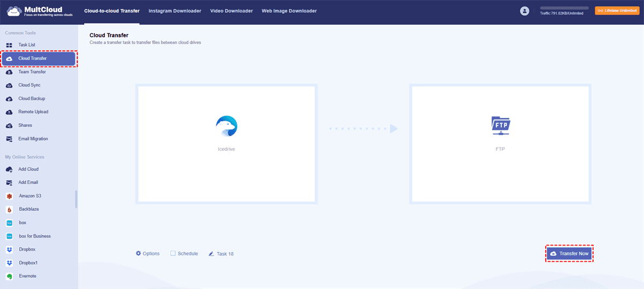Open the user account avatar
The height and width of the screenshot is (289, 644).
[x=525, y=11]
